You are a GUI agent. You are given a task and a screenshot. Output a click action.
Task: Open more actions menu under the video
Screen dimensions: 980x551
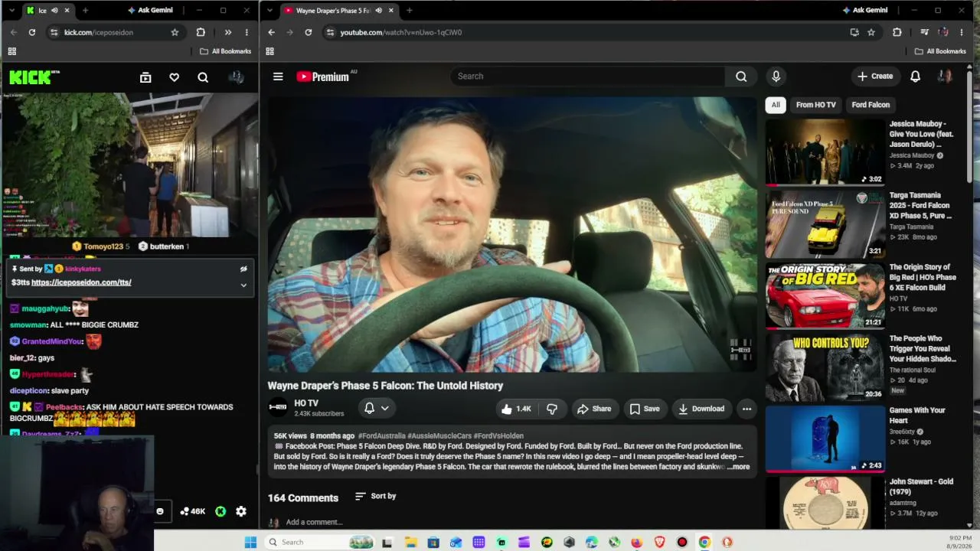(x=746, y=409)
